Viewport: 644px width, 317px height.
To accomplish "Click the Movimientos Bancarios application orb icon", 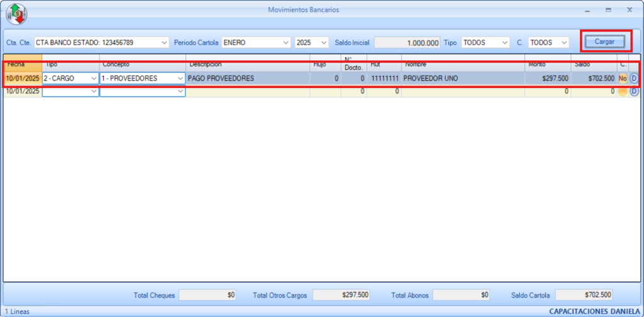I will click(16, 13).
